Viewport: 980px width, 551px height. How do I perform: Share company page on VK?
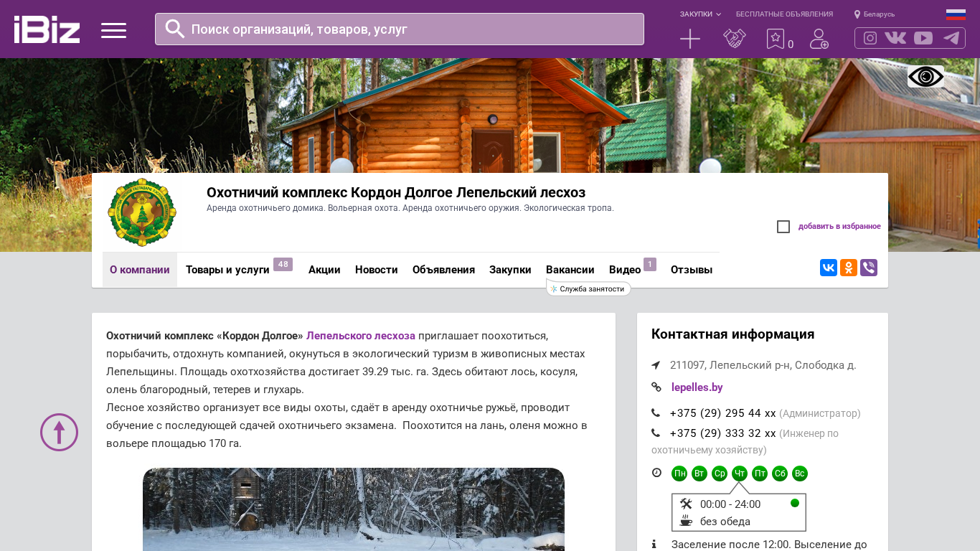tap(829, 268)
